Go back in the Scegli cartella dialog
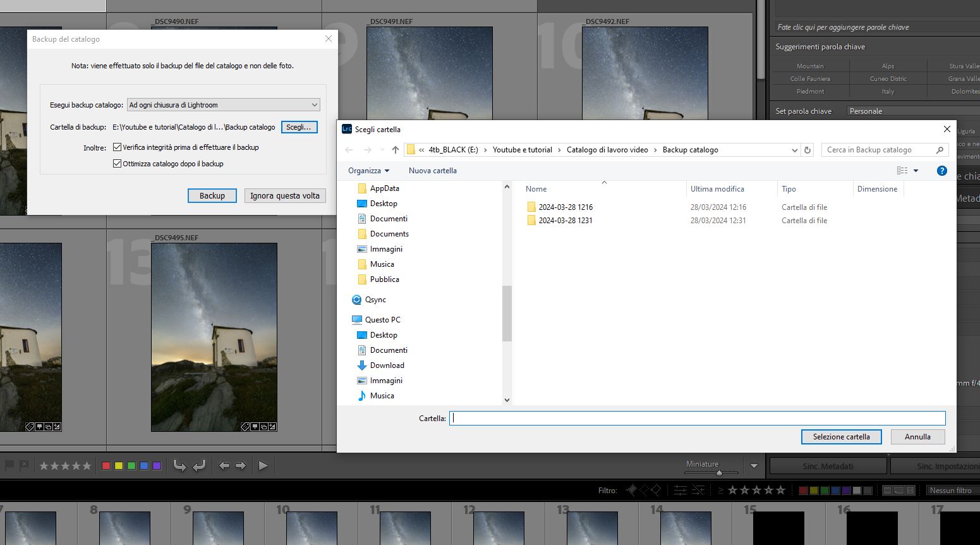Image resolution: width=980 pixels, height=545 pixels. (349, 150)
